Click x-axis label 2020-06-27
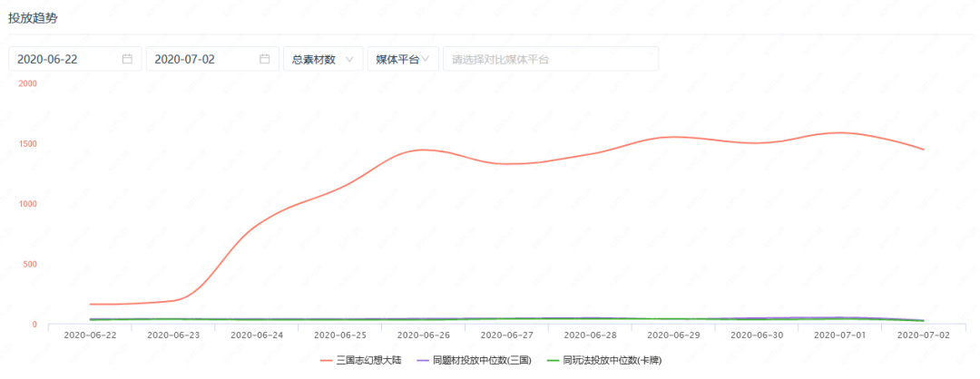Viewport: 980px width, 379px height. coord(506,335)
